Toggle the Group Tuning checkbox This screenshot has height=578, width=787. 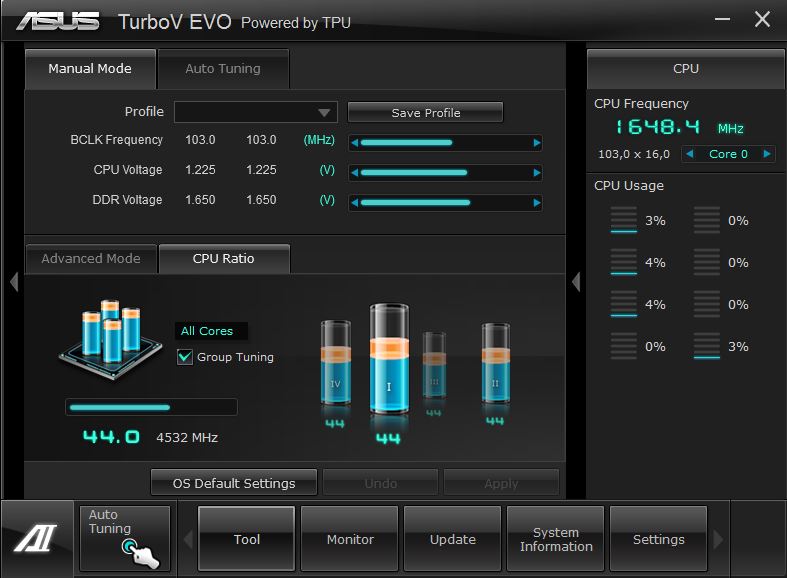click(185, 357)
